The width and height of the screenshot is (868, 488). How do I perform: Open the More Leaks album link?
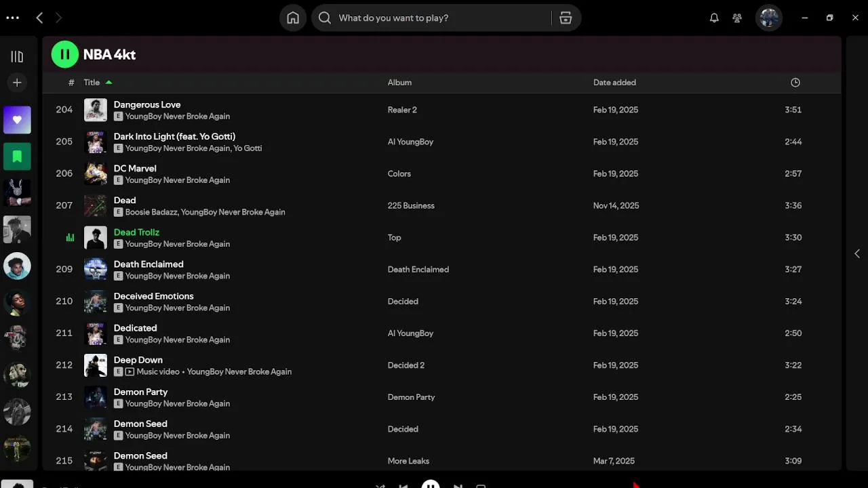tap(408, 461)
